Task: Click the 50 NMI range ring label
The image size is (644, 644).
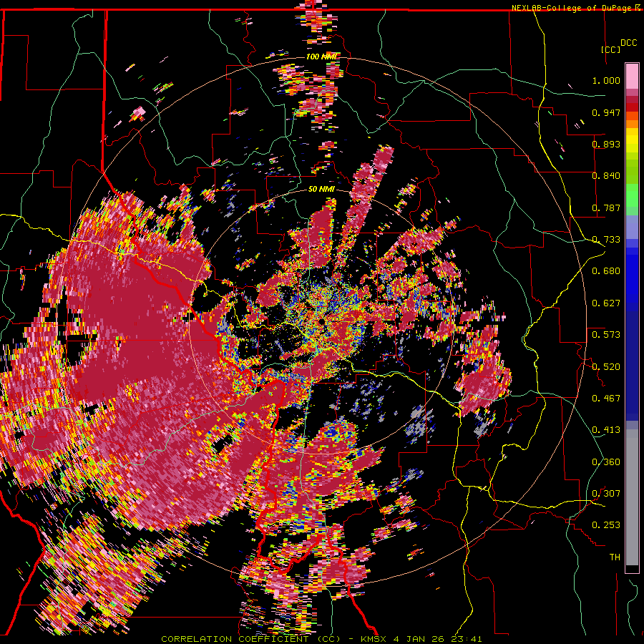Action: 321,190
